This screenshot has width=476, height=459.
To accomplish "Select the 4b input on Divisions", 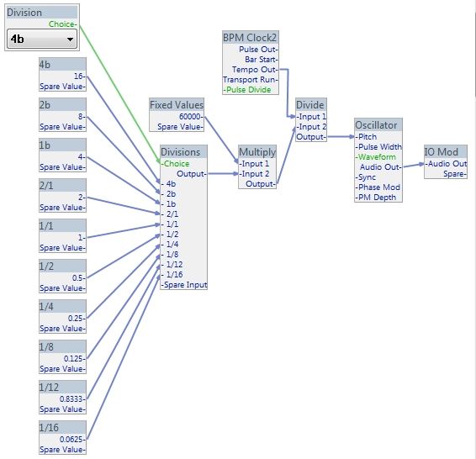I will coord(168,184).
